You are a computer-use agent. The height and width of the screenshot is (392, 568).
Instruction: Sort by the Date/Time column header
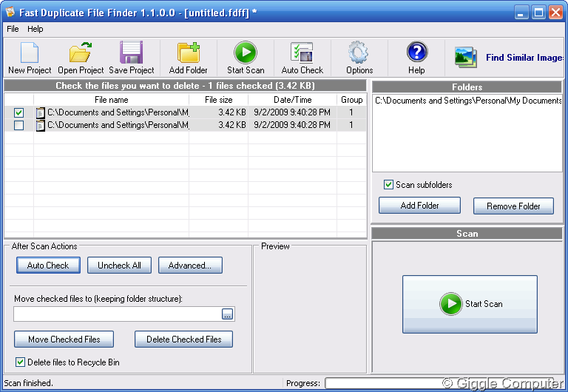[x=292, y=100]
